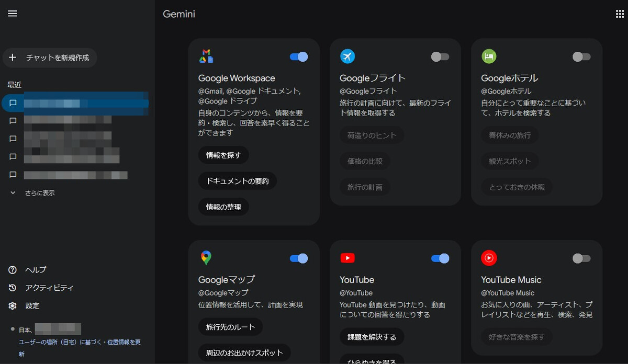Click the red YouTube logo icon
The height and width of the screenshot is (364, 628).
click(x=347, y=258)
